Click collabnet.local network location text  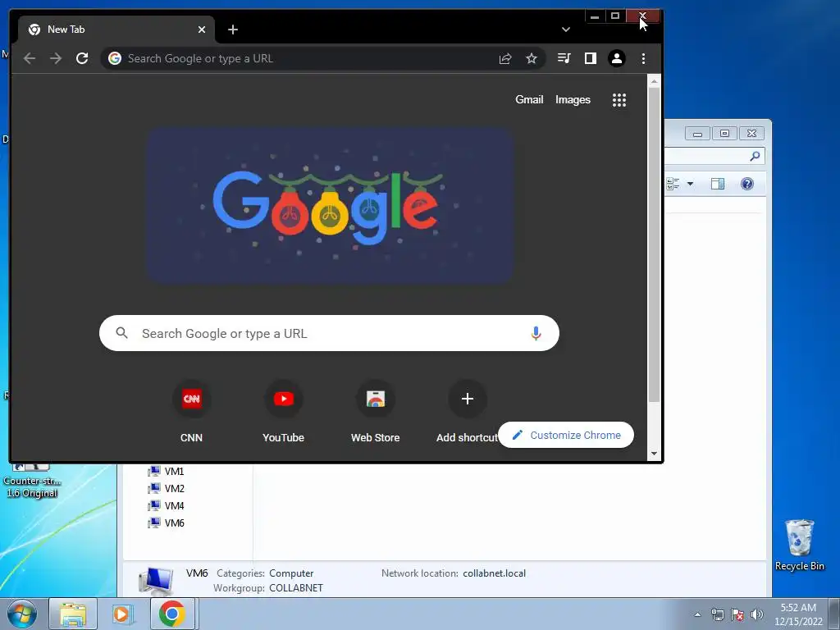(494, 573)
